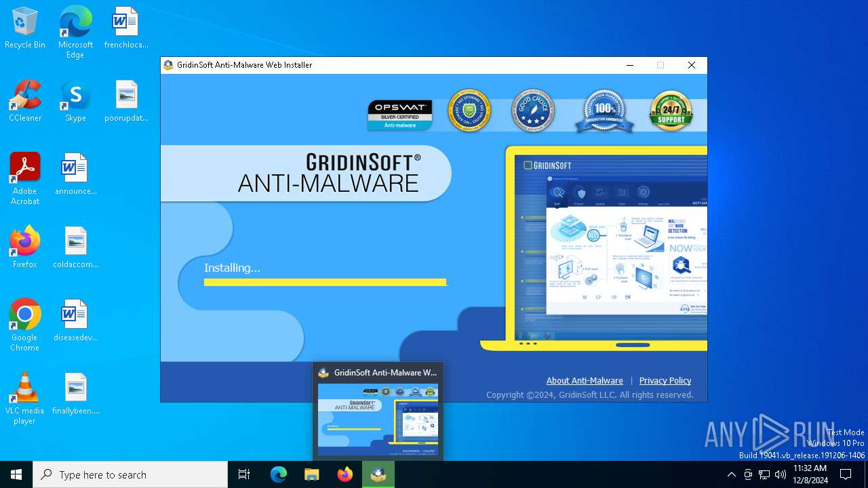Image resolution: width=868 pixels, height=488 pixels.
Task: Select the frenchloca Word document icon
Action: [x=126, y=28]
